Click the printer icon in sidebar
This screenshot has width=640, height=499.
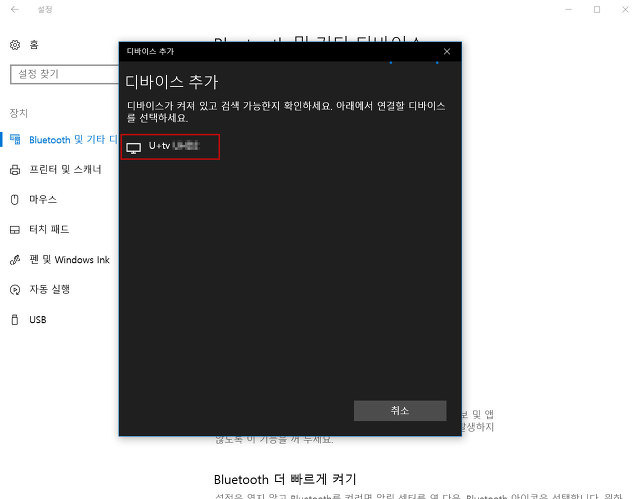click(15, 170)
